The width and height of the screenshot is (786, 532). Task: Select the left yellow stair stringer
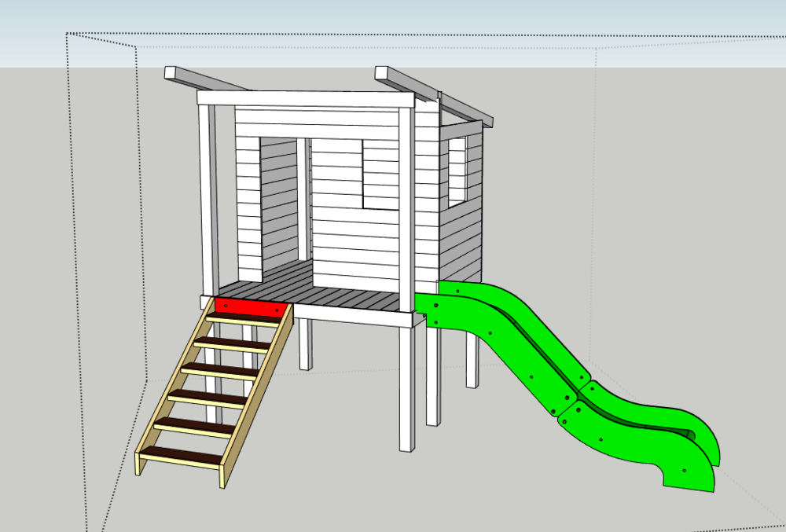[173, 386]
